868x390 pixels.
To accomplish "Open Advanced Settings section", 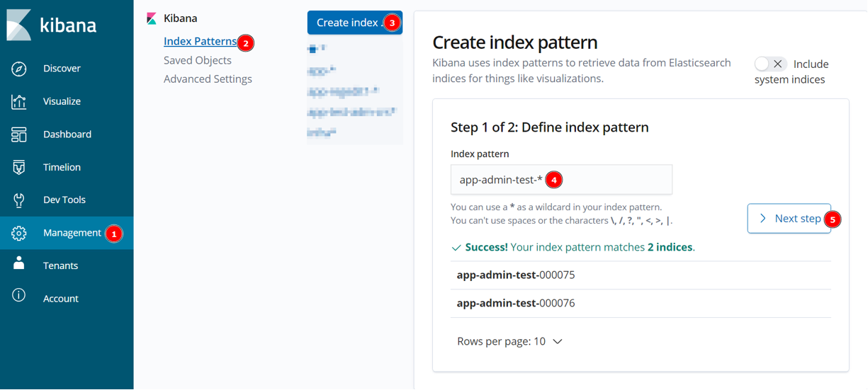I will pyautogui.click(x=208, y=79).
